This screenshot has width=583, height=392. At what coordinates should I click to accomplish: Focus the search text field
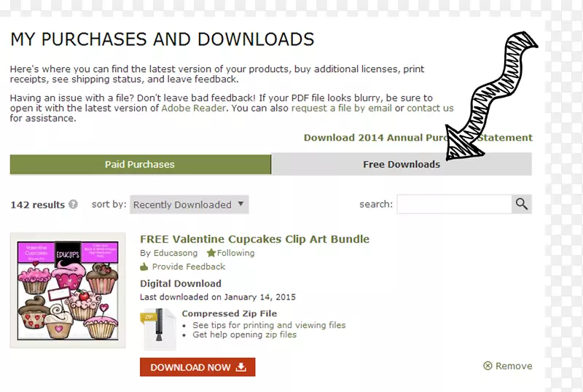coord(454,204)
